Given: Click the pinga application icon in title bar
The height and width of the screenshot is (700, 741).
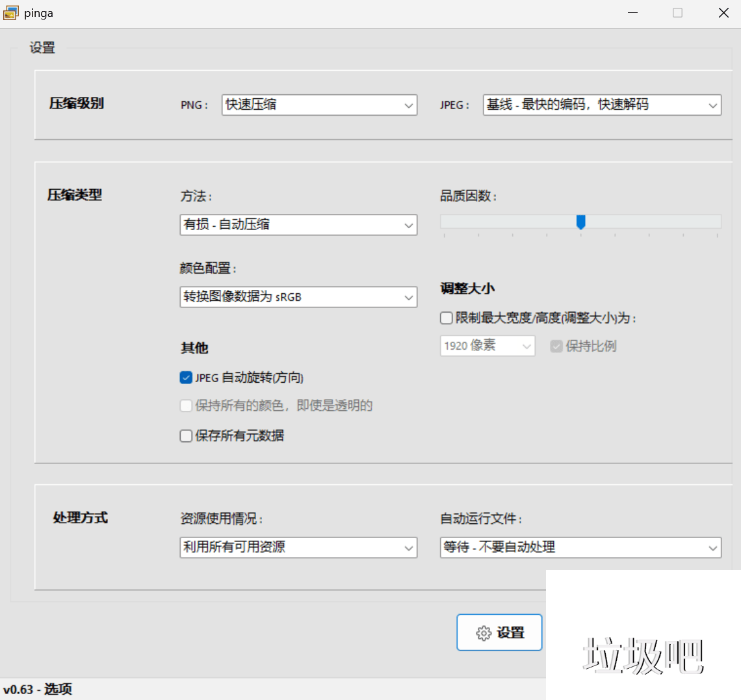Looking at the screenshot, I should [10, 12].
